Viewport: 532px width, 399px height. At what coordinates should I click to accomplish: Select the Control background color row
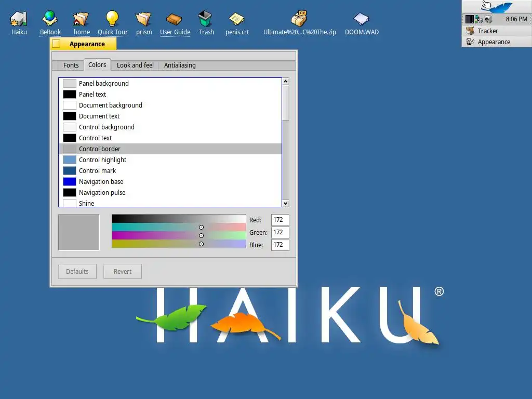(170, 127)
